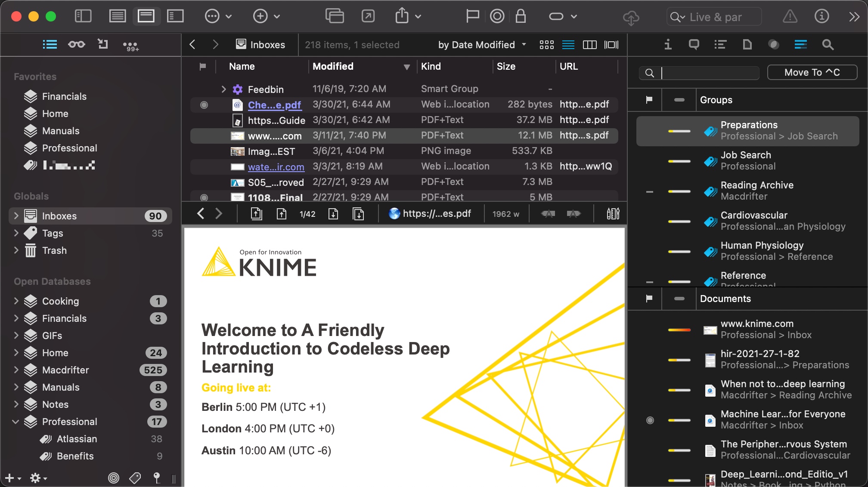
Task: Toggle unread marker on Che...e.pdf row
Action: click(204, 105)
